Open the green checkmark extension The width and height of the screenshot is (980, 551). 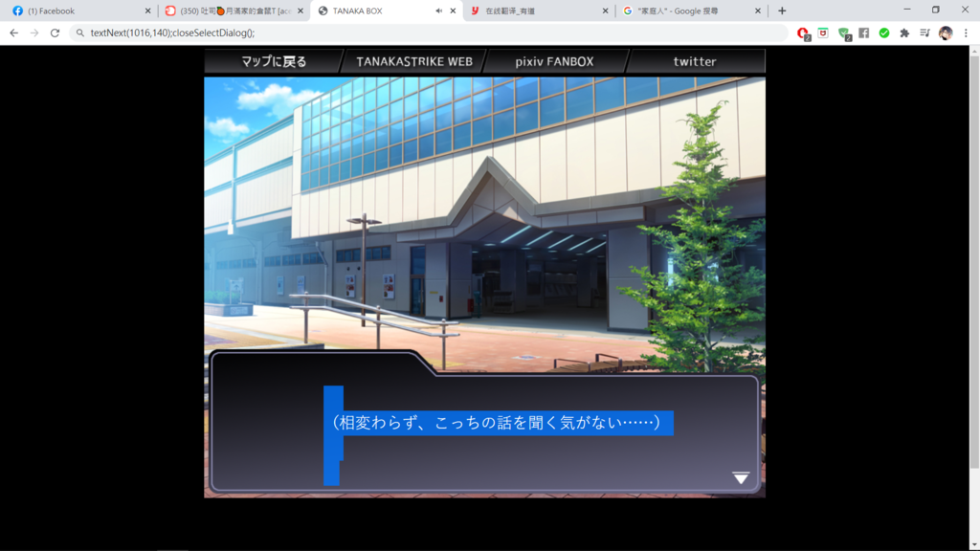(x=883, y=33)
